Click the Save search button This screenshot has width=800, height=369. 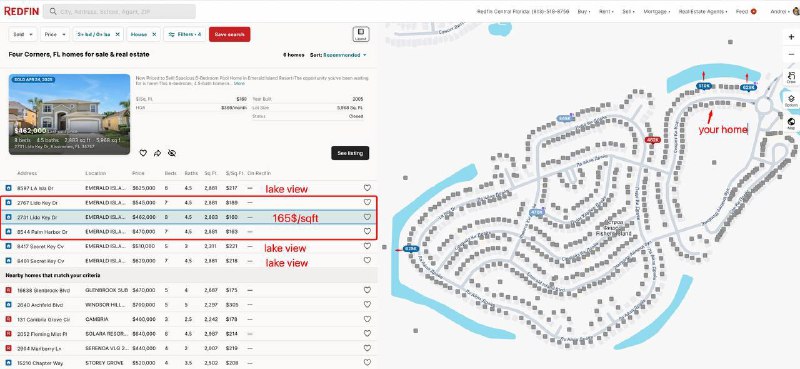pyautogui.click(x=230, y=34)
